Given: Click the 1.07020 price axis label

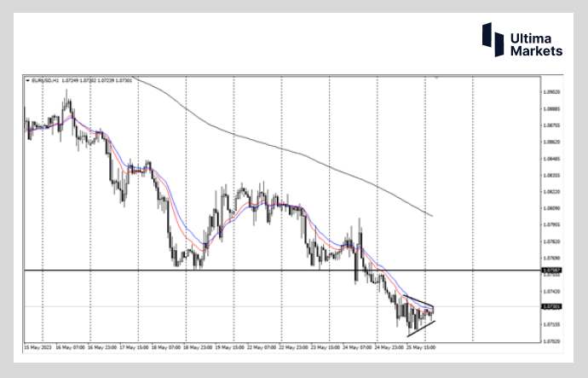Looking at the screenshot, I should (551, 341).
